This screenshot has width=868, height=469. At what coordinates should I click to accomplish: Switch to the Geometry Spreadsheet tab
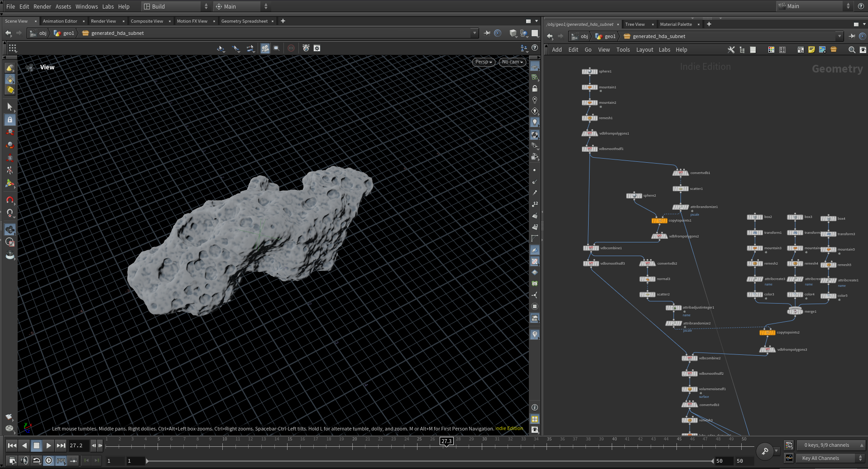(244, 21)
